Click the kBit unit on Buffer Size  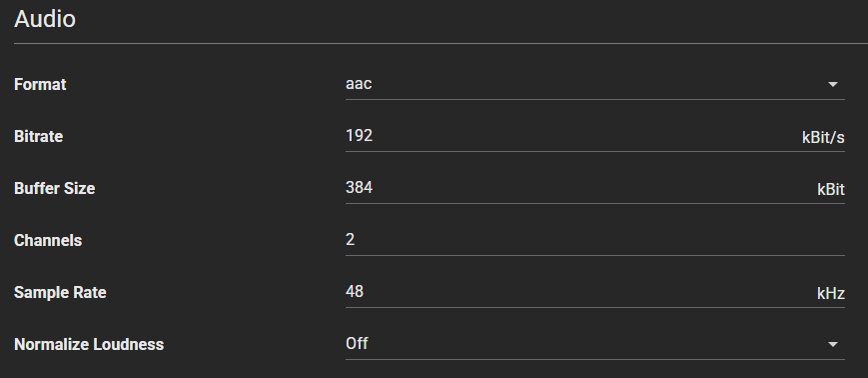tap(831, 190)
